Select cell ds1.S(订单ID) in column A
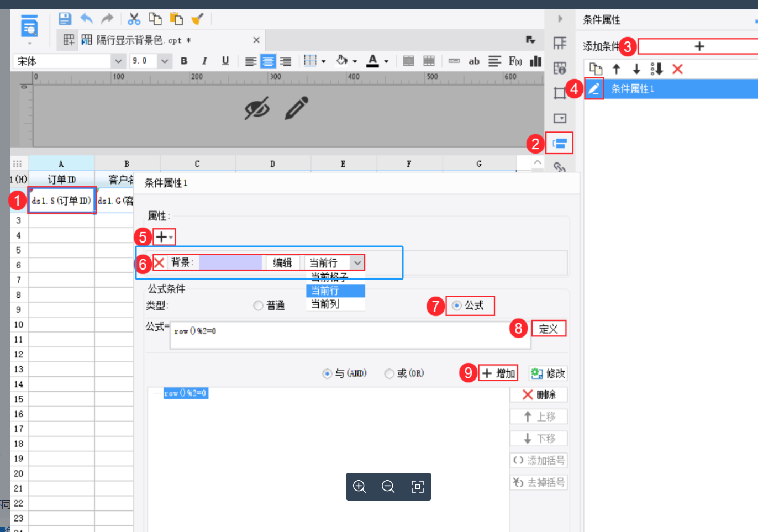Viewport: 758px width, 532px height. [61, 201]
